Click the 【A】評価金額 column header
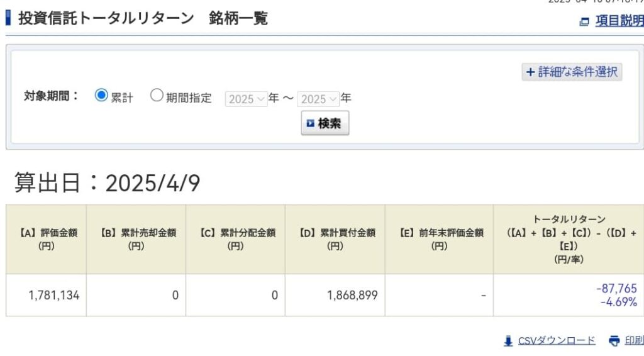Viewport: 644px width, 356px height. coord(46,239)
